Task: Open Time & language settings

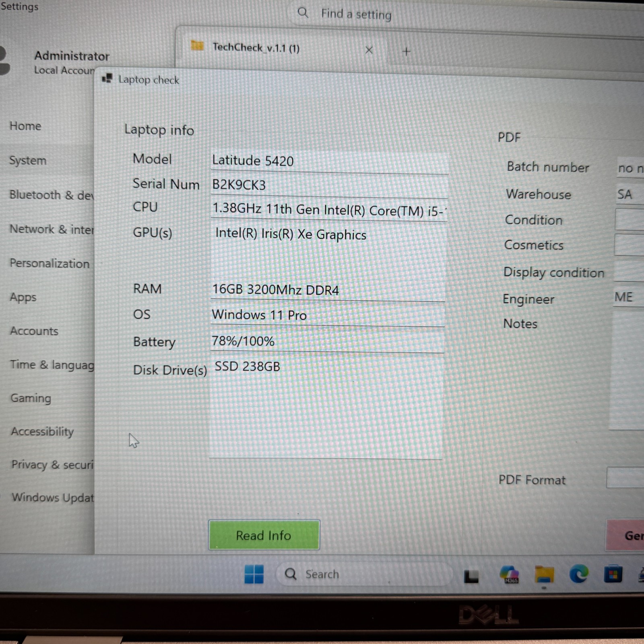Action: click(52, 365)
